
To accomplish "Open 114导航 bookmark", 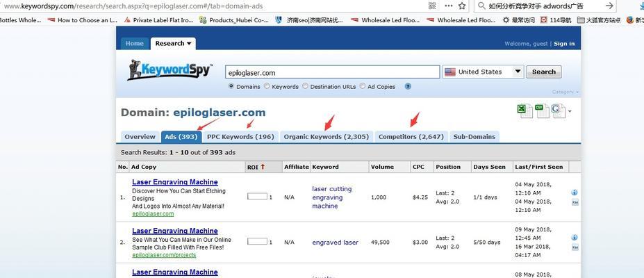I will click(x=556, y=19).
